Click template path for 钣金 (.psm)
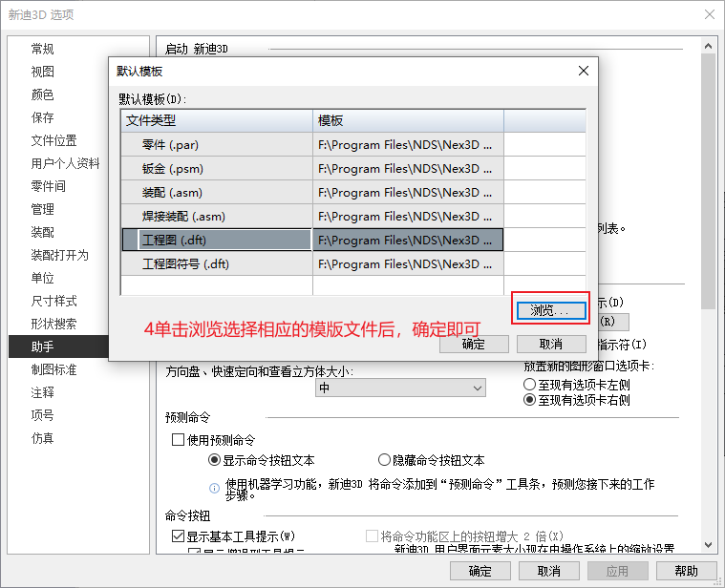 click(x=408, y=169)
